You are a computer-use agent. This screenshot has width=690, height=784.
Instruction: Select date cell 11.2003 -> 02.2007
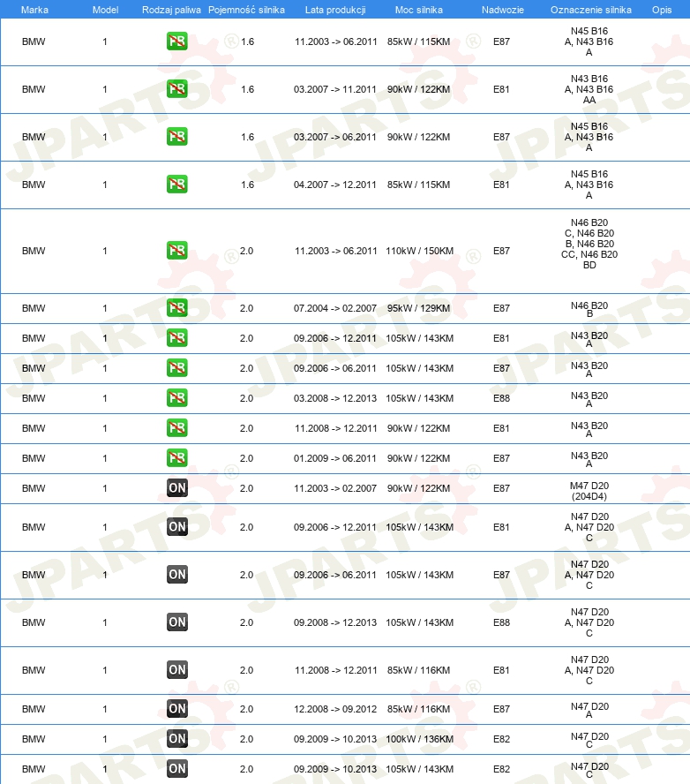pos(335,488)
